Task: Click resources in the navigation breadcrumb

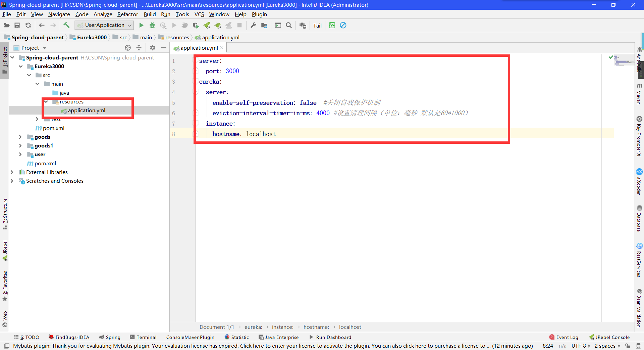Action: pyautogui.click(x=177, y=37)
